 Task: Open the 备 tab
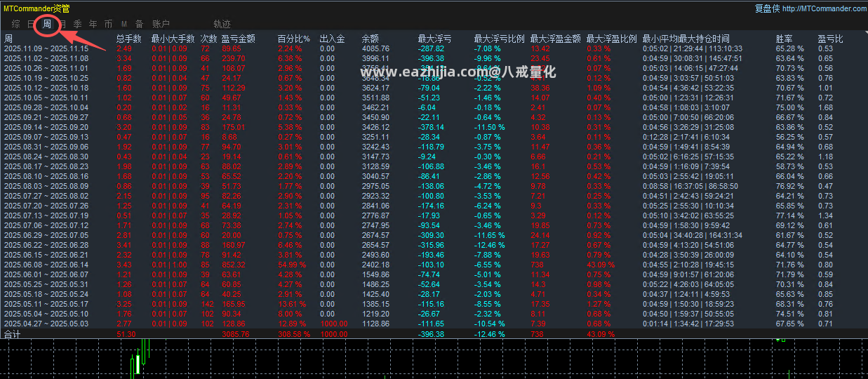(139, 25)
